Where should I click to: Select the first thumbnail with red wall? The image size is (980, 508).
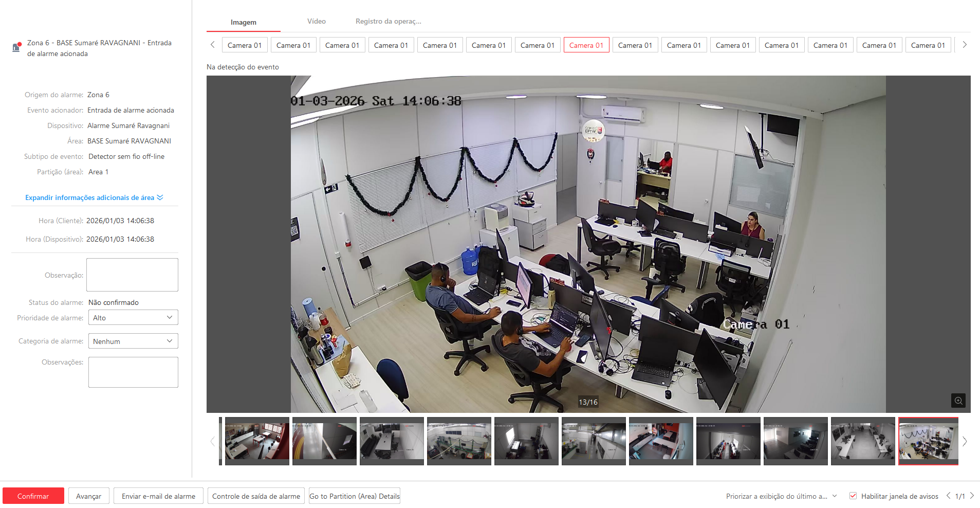tap(257, 441)
